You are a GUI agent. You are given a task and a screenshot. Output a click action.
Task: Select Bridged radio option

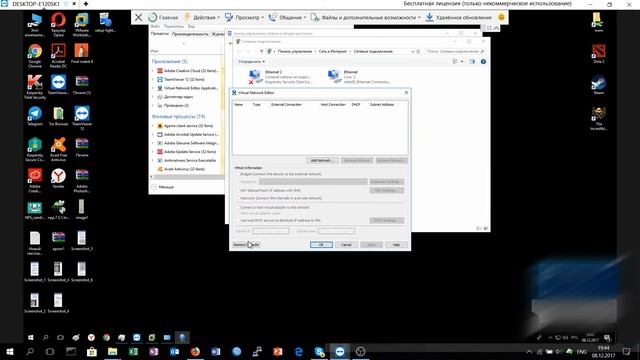pos(238,174)
